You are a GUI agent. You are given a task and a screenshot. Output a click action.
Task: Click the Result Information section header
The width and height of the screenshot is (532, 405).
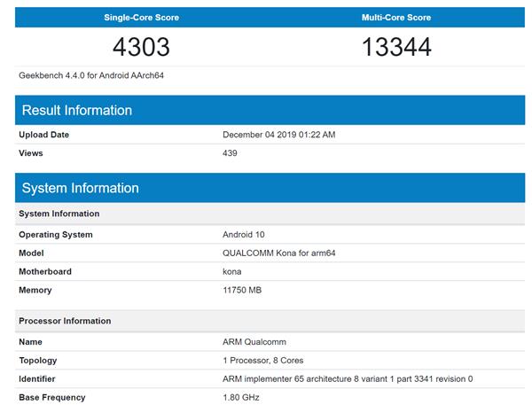[x=77, y=111]
